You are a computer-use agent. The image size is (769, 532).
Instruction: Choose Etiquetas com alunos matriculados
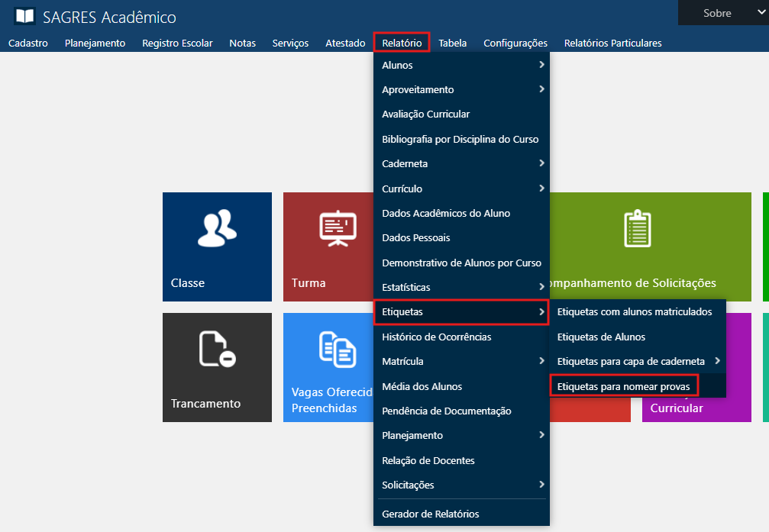[x=635, y=311]
